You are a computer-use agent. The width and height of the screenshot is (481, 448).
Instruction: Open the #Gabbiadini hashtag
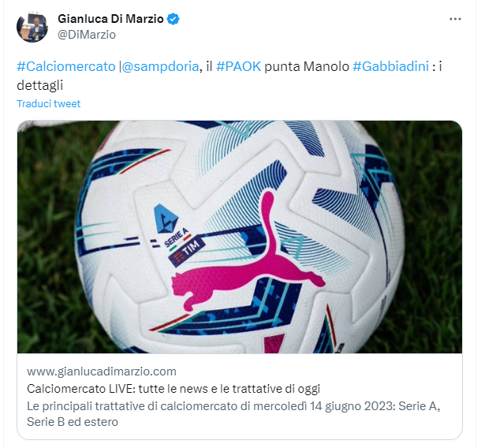tap(391, 66)
